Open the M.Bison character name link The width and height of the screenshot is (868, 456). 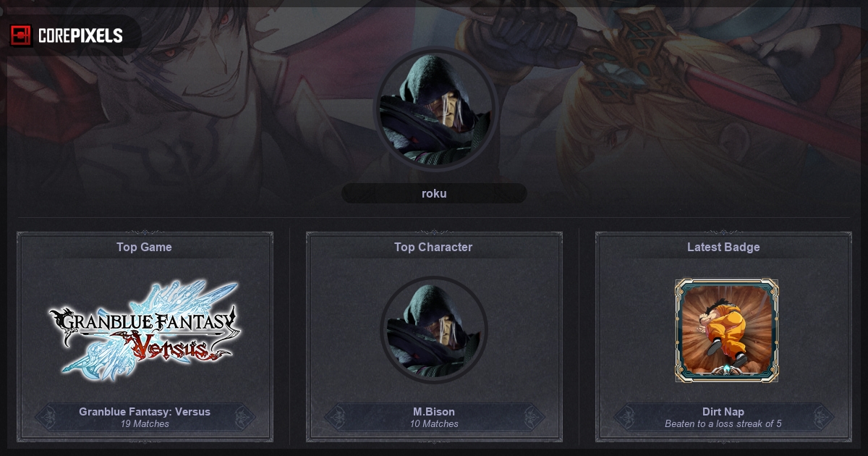pos(434,412)
